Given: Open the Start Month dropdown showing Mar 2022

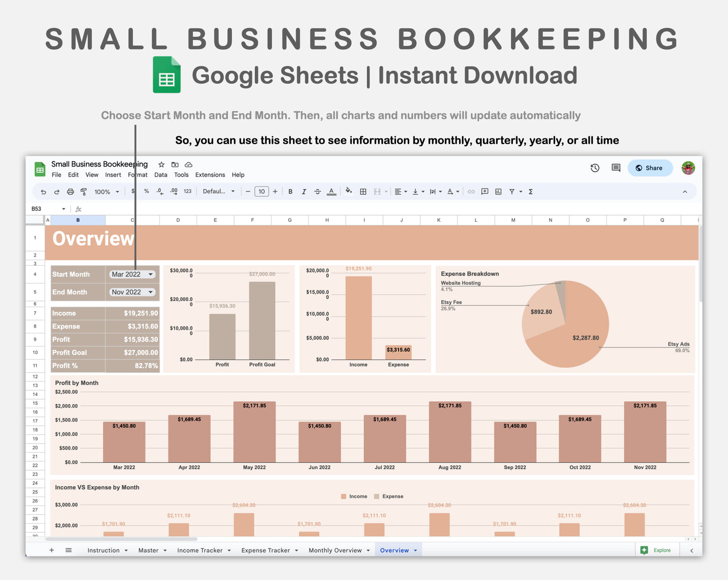Looking at the screenshot, I should [132, 274].
